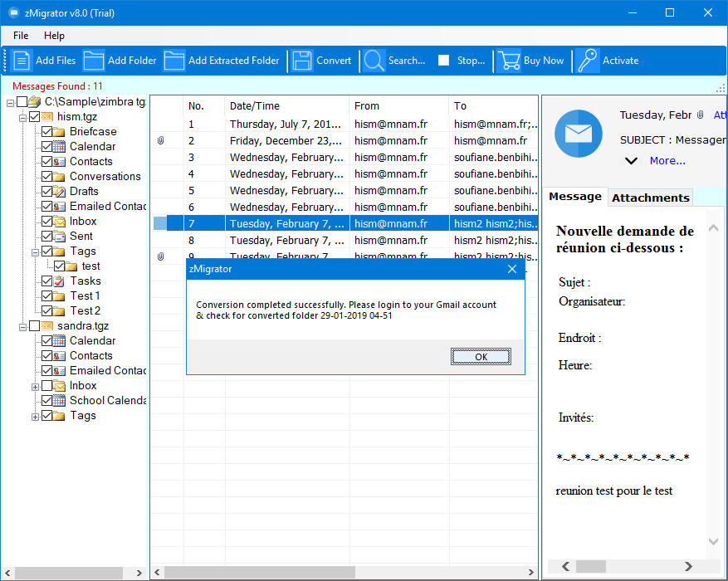Expand the Inbox node under sandra.tgz
This screenshot has width=728, height=581.
click(x=35, y=387)
